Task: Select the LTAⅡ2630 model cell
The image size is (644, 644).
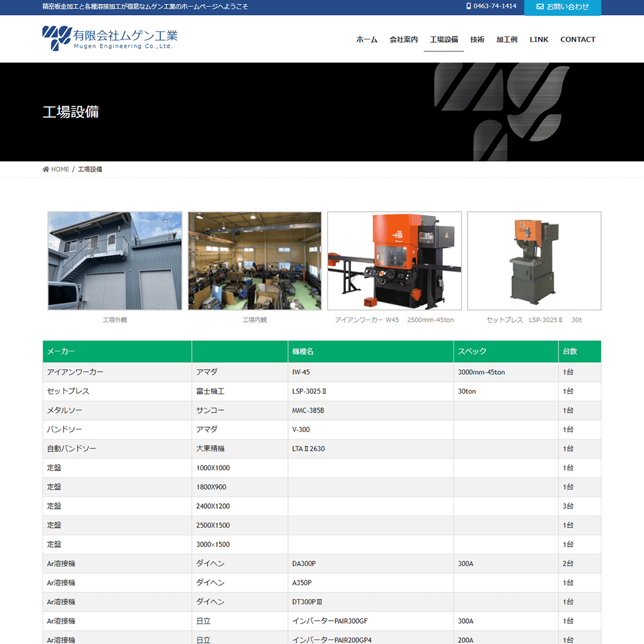Action: [371, 449]
